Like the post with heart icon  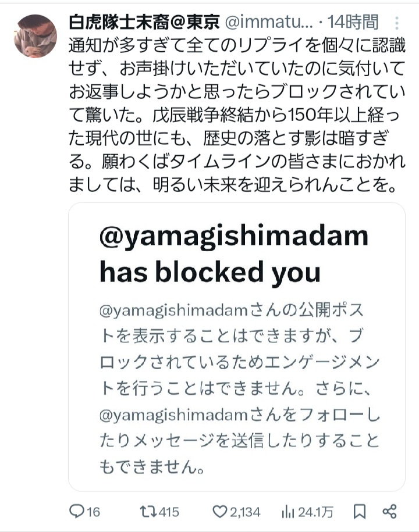pos(220,511)
